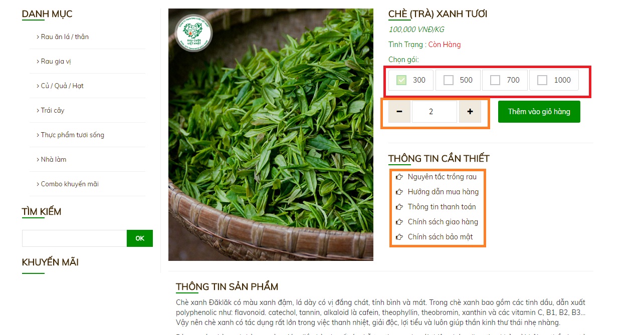Expand the Củ / Quả / Hạt category
644x335 pixels.
(x=60, y=86)
